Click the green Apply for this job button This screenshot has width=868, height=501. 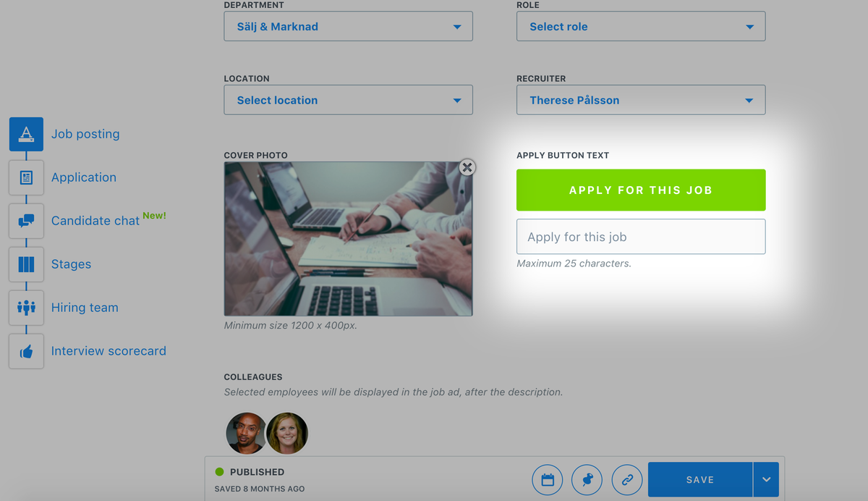[641, 190]
